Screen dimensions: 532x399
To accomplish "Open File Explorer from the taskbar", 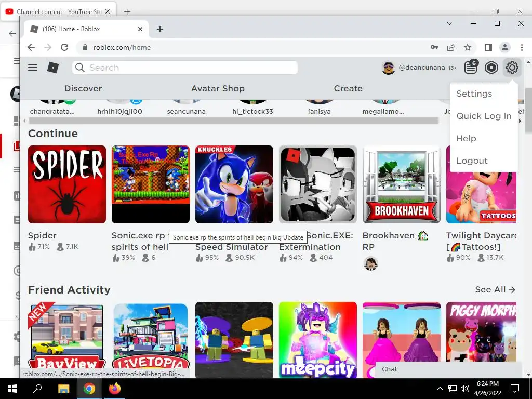I will click(63, 389).
